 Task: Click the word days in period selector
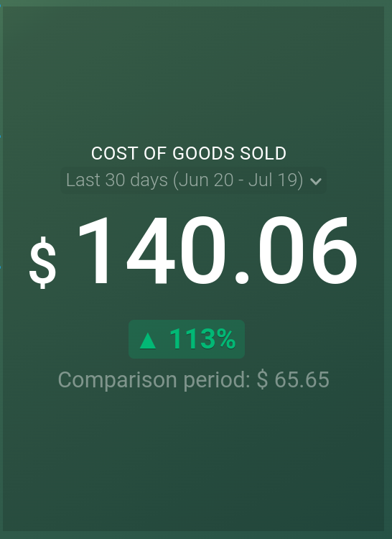point(149,181)
